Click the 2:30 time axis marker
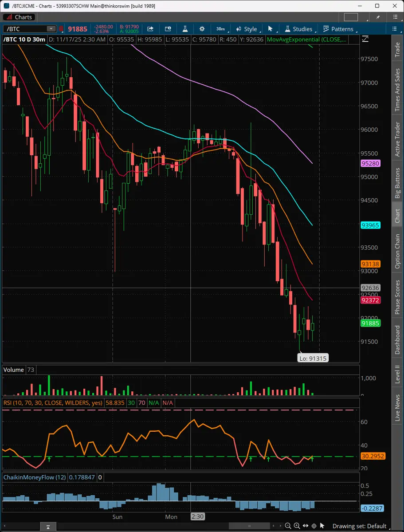 pyautogui.click(x=197, y=517)
